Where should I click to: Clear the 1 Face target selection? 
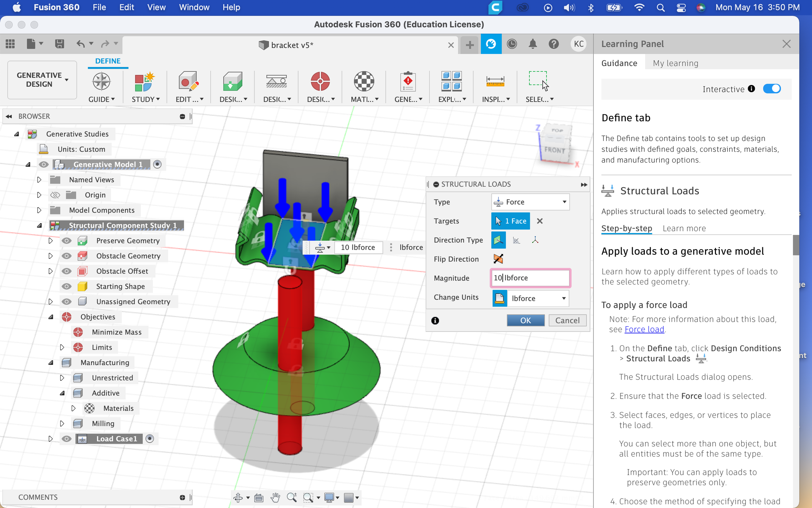click(540, 221)
